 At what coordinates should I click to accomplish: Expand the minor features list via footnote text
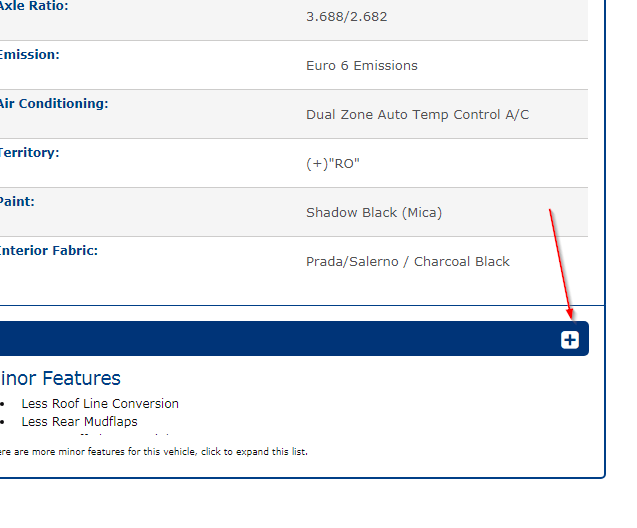(x=153, y=452)
